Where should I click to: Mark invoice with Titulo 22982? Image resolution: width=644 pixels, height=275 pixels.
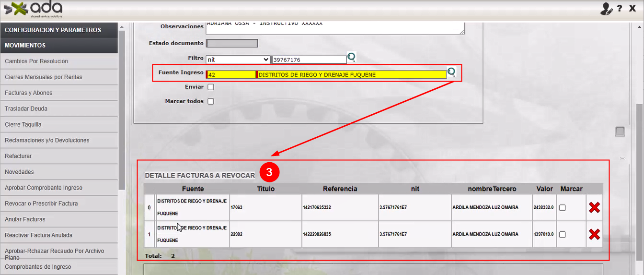point(563,235)
